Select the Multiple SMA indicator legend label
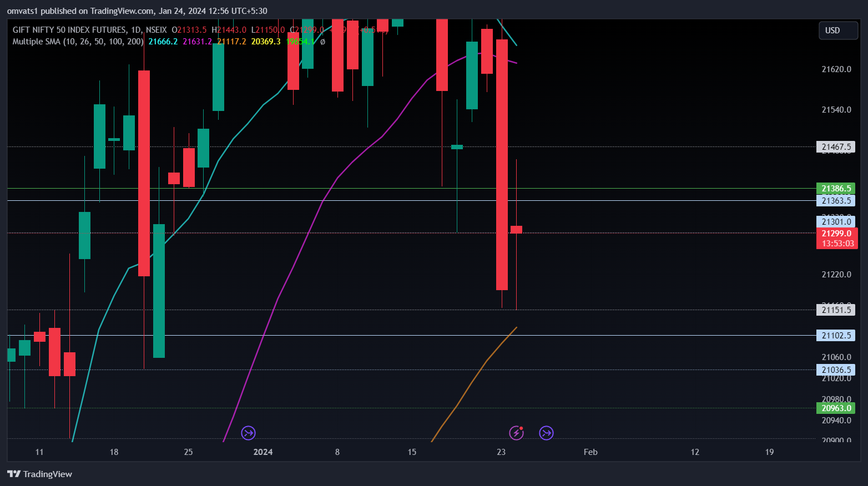Viewport: 868px width, 486px height. pos(78,42)
